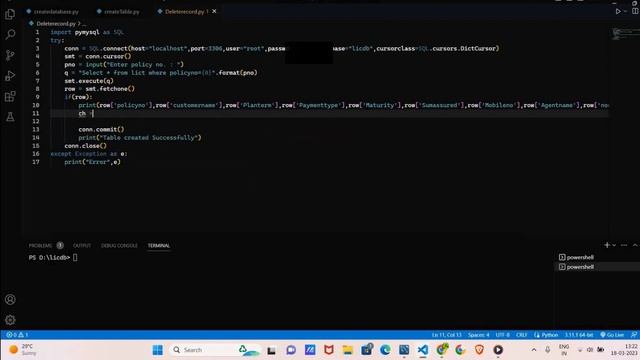The height and width of the screenshot is (360, 640).
Task: Open the Accounts menu icon
Action: 10,299
